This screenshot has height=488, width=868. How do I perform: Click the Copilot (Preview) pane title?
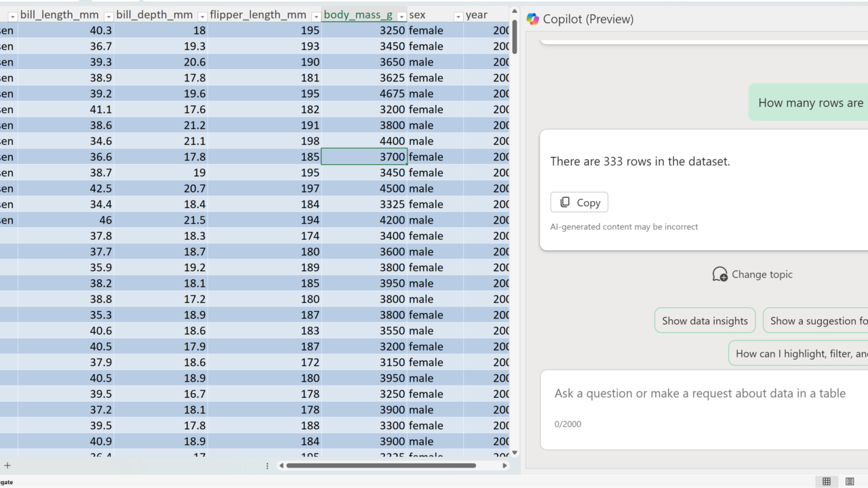click(x=588, y=19)
